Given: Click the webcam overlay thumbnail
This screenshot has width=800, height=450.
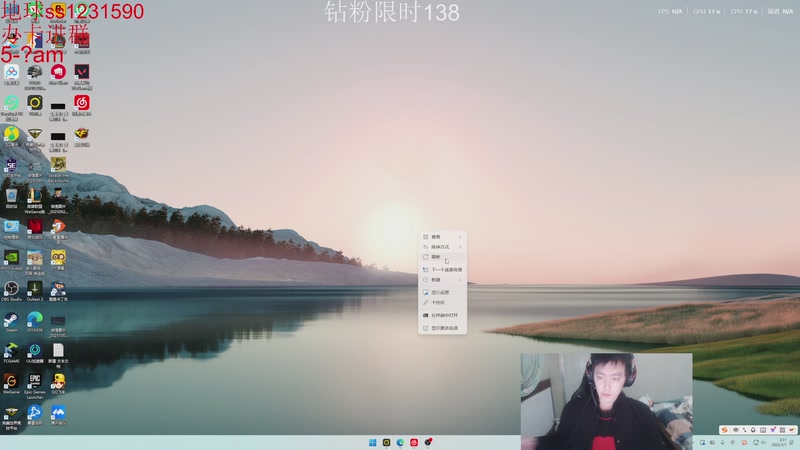Looking at the screenshot, I should (x=606, y=401).
